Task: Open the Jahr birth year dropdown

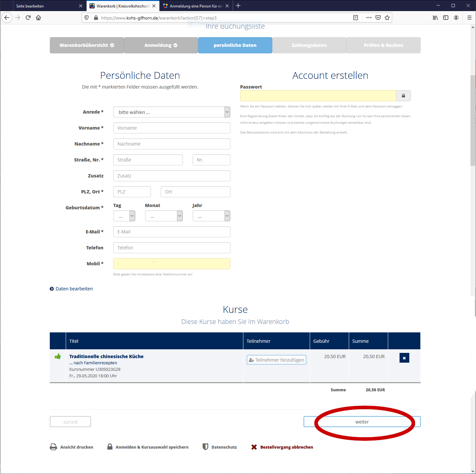Action: [211, 216]
